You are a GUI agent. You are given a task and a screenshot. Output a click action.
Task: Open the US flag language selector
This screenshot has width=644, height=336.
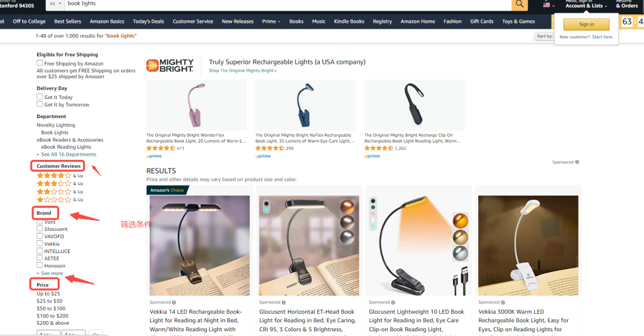click(549, 5)
